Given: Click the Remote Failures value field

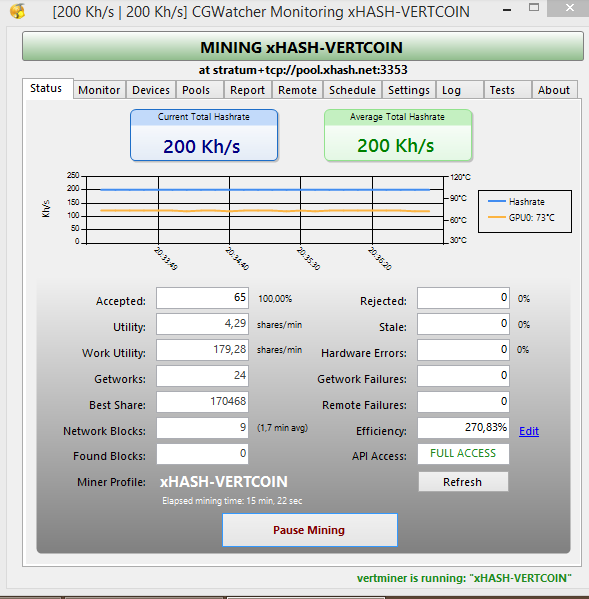Looking at the screenshot, I should coord(463,402).
